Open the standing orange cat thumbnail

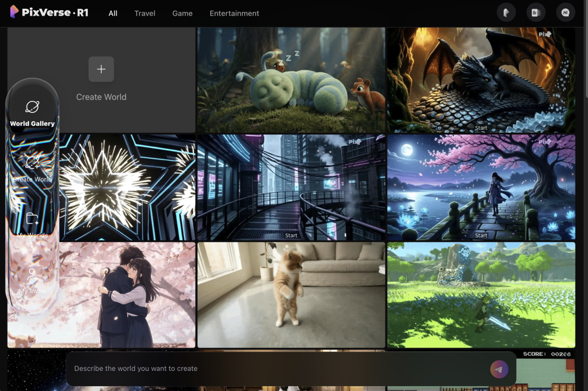coord(291,295)
